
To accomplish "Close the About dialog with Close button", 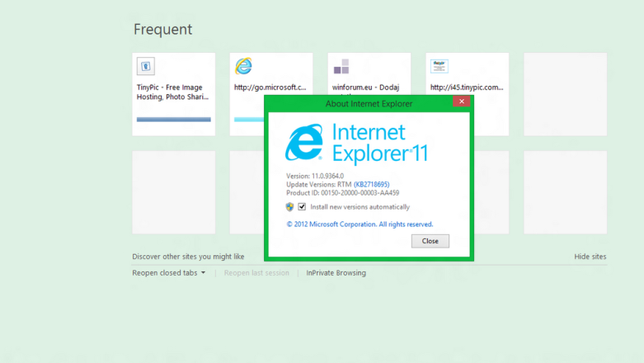I will (x=430, y=241).
